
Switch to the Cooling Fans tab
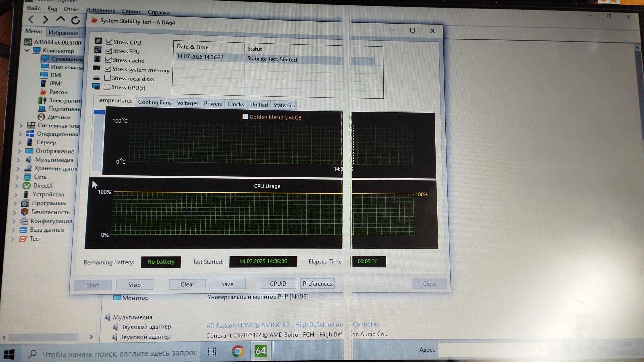tap(154, 102)
